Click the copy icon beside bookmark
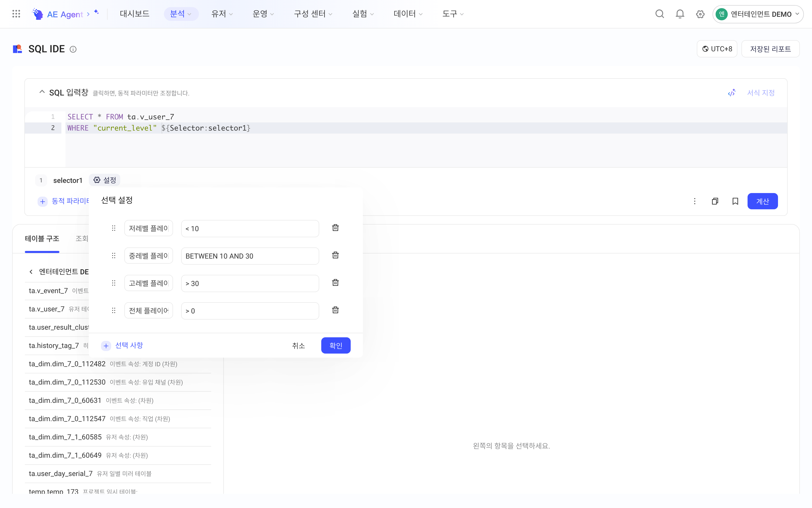 coord(715,201)
